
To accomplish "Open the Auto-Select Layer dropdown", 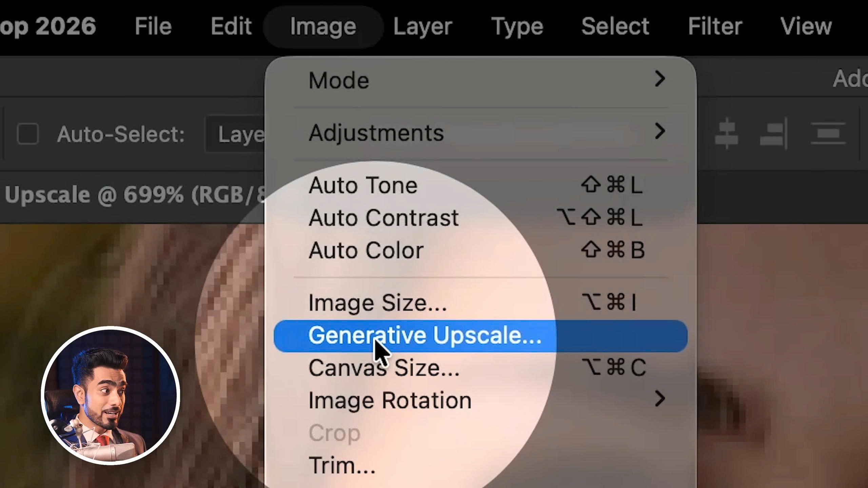I will tap(237, 135).
